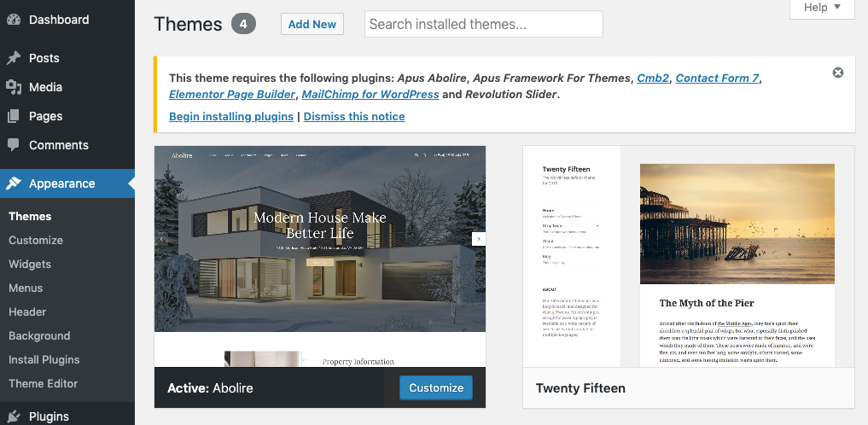
Task: Click the Comments speech bubble icon
Action: click(x=14, y=145)
